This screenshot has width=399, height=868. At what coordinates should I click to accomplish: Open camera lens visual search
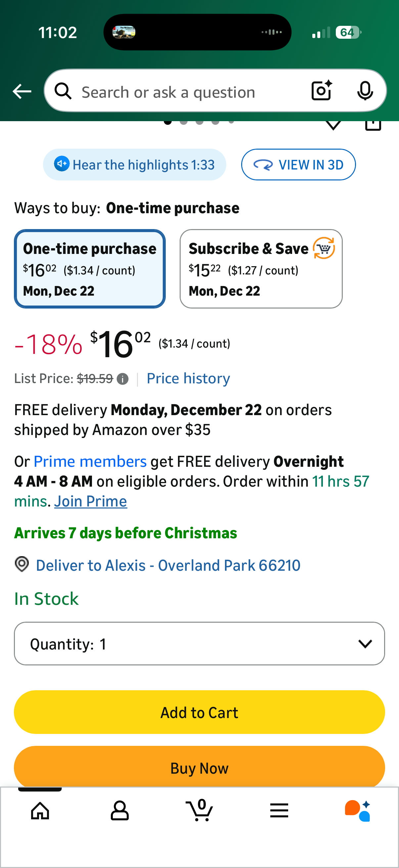click(x=321, y=91)
